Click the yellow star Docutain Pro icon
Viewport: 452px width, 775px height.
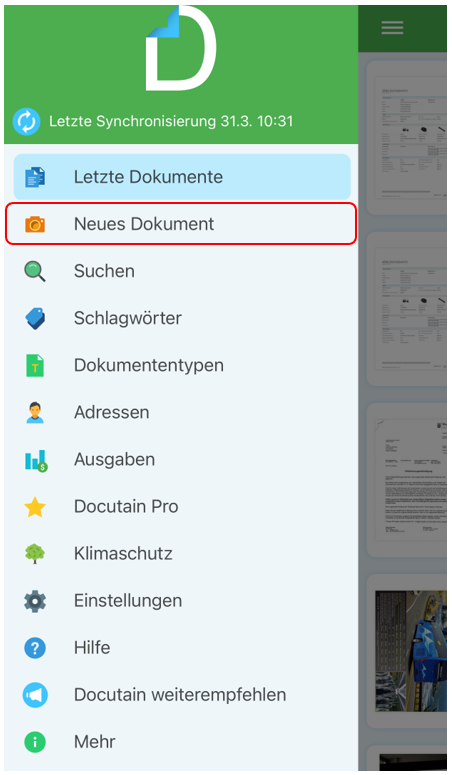35,507
